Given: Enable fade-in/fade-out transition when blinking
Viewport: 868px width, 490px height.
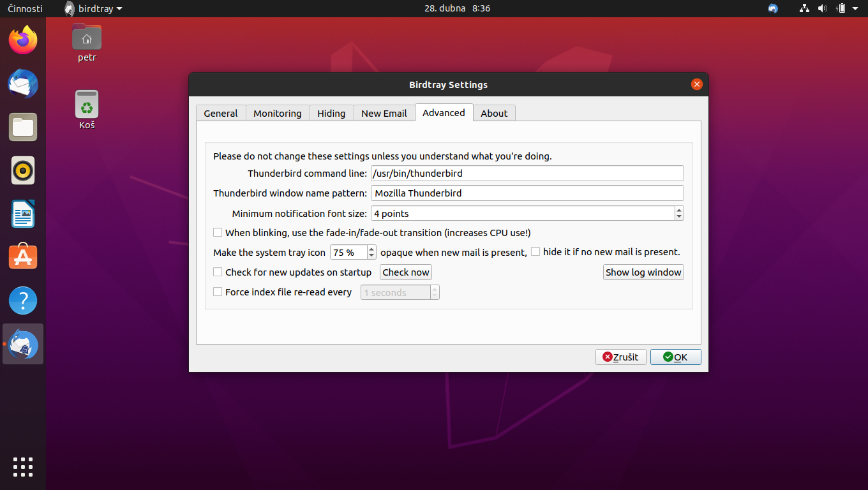Looking at the screenshot, I should (x=218, y=233).
